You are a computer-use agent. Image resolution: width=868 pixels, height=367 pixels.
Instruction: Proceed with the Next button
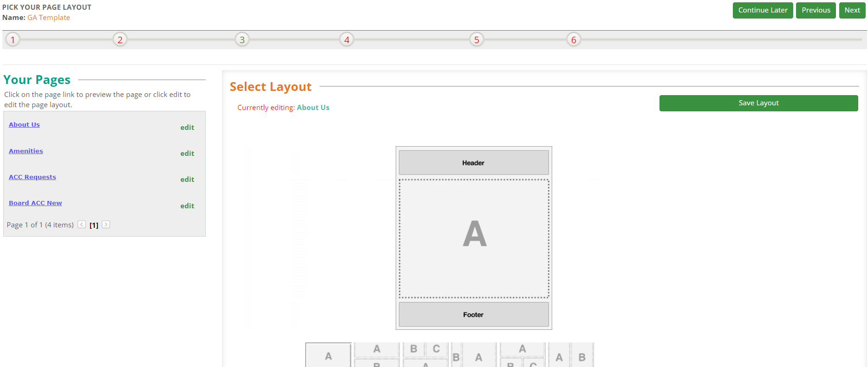[x=852, y=10]
